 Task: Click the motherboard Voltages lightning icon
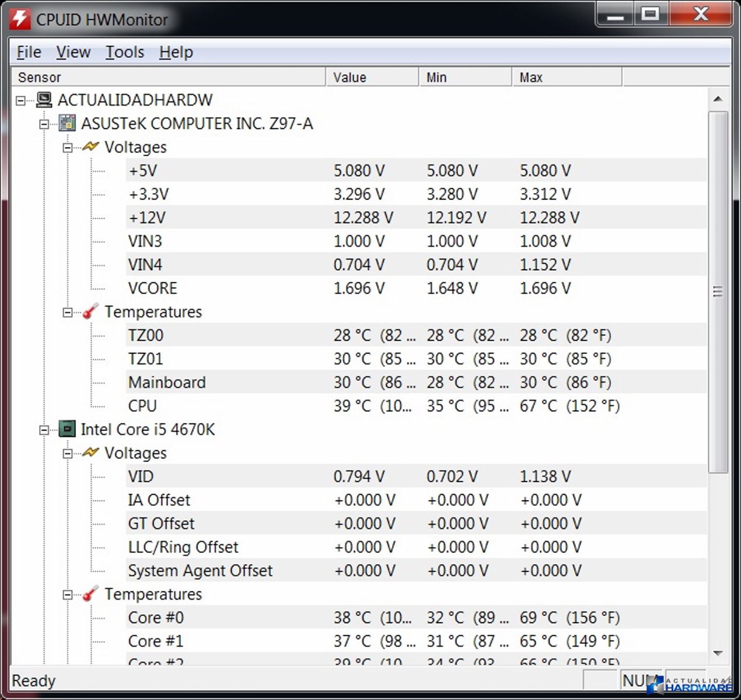point(90,147)
